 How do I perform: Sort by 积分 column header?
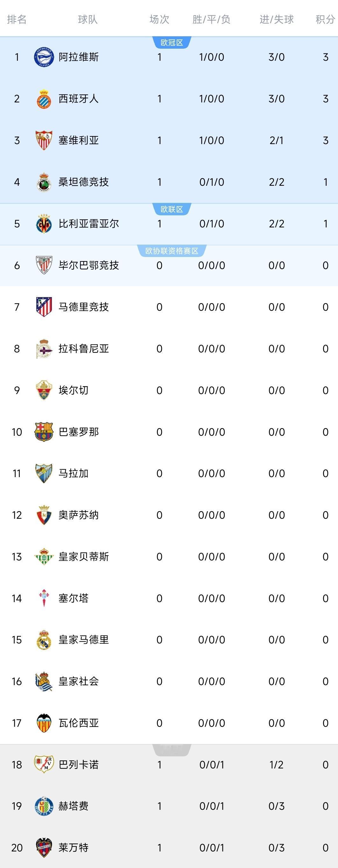[x=325, y=19]
